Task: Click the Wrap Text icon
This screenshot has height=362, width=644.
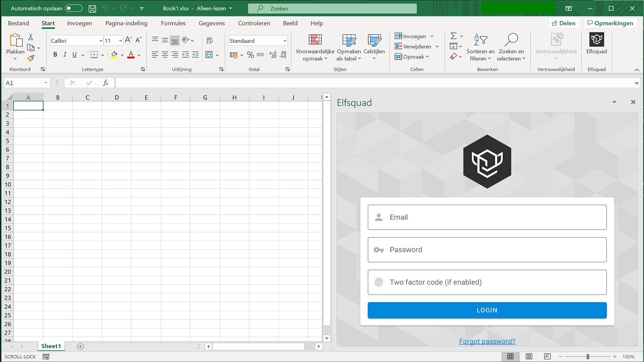Action: (210, 41)
